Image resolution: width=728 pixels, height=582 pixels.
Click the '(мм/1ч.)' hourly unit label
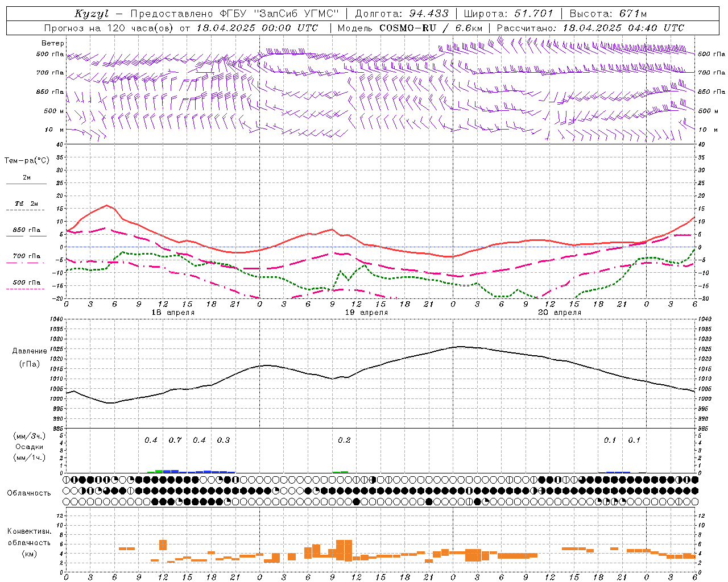[29, 458]
